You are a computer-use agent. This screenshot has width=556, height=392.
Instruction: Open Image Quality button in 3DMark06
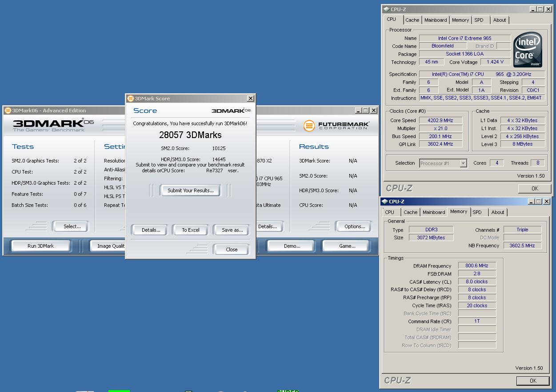point(108,246)
